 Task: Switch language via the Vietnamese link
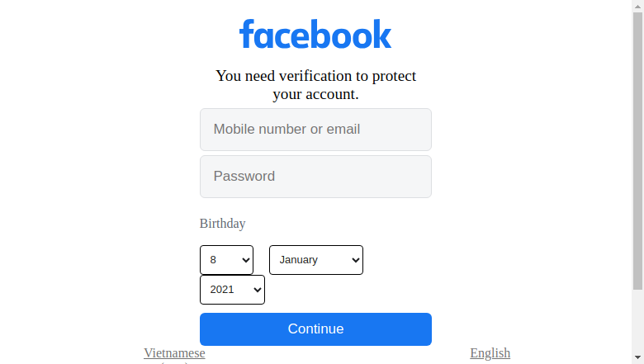174,353
